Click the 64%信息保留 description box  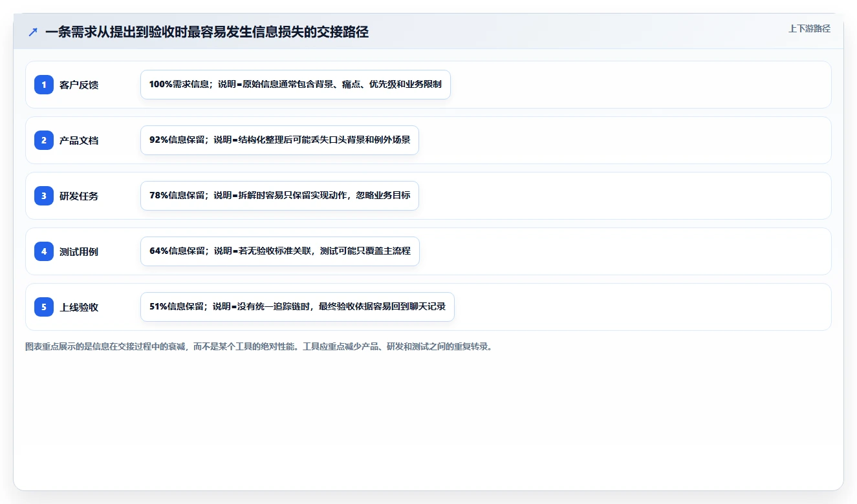(280, 251)
